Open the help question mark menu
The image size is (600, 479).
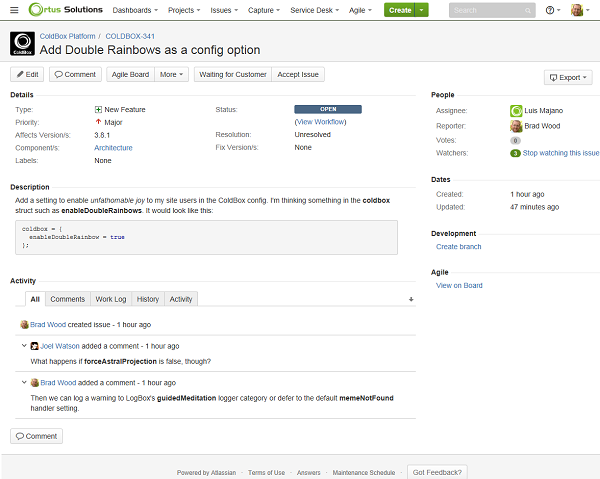[552, 10]
